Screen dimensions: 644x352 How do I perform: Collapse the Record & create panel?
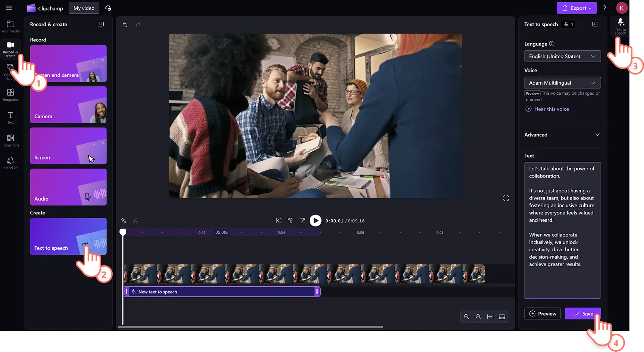(x=101, y=24)
